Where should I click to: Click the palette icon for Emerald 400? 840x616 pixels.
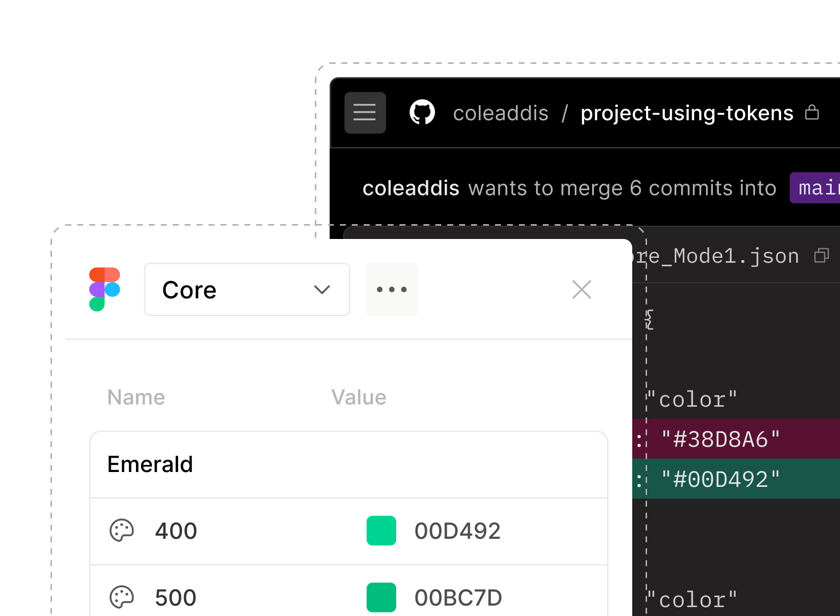click(x=122, y=531)
